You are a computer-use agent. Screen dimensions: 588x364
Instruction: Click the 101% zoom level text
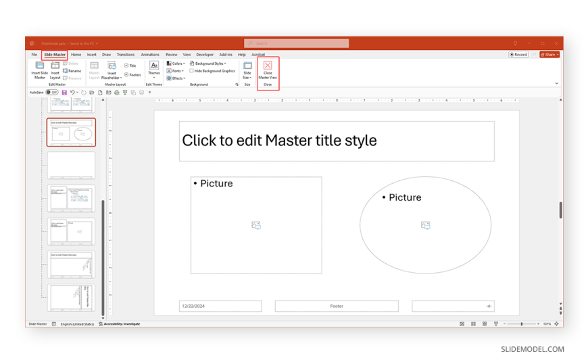[x=547, y=324]
